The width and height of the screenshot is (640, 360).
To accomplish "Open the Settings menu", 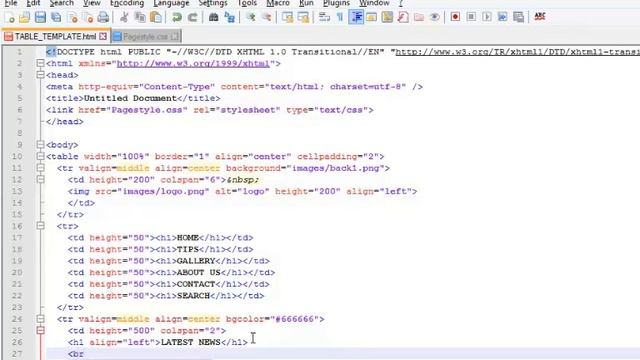I will pyautogui.click(x=213, y=3).
